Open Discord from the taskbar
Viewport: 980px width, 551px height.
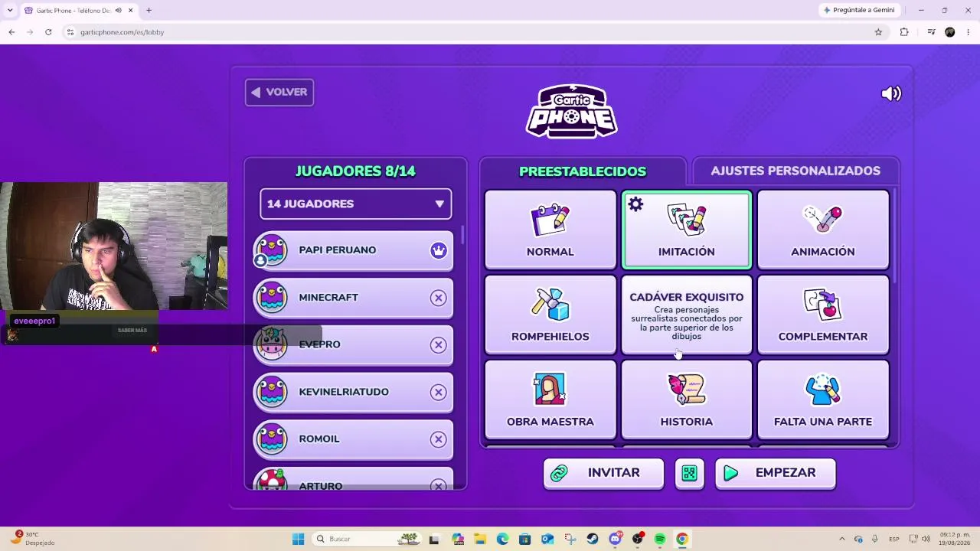(x=615, y=539)
